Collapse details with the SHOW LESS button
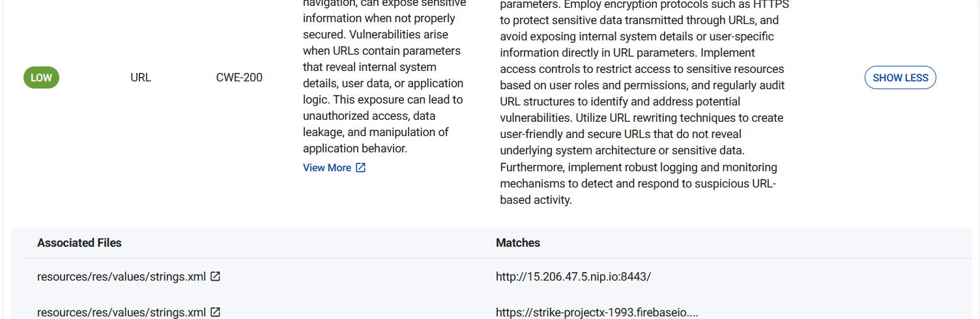The image size is (980, 319). pos(900,77)
